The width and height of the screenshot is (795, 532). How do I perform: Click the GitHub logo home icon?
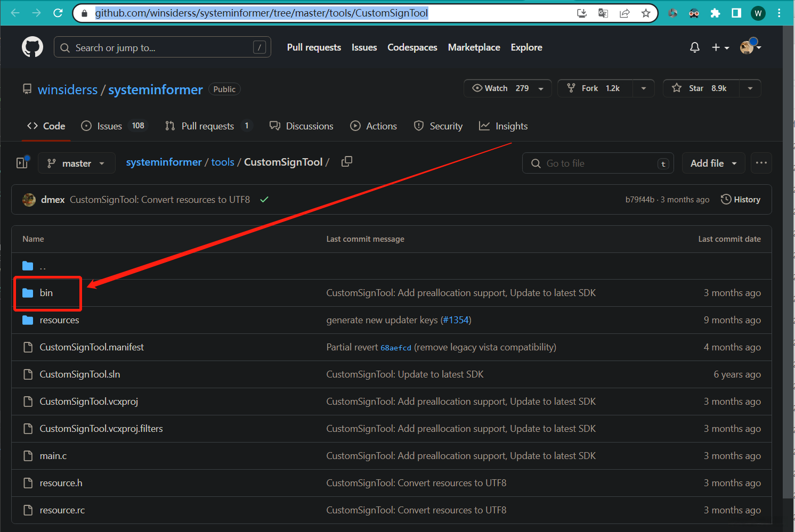coord(33,47)
